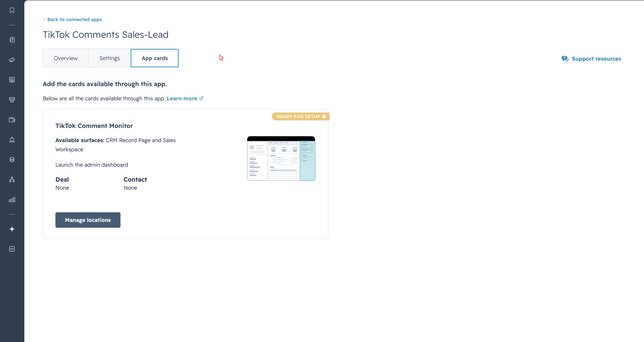Click the 'Available surfaces:' text

coord(80,140)
